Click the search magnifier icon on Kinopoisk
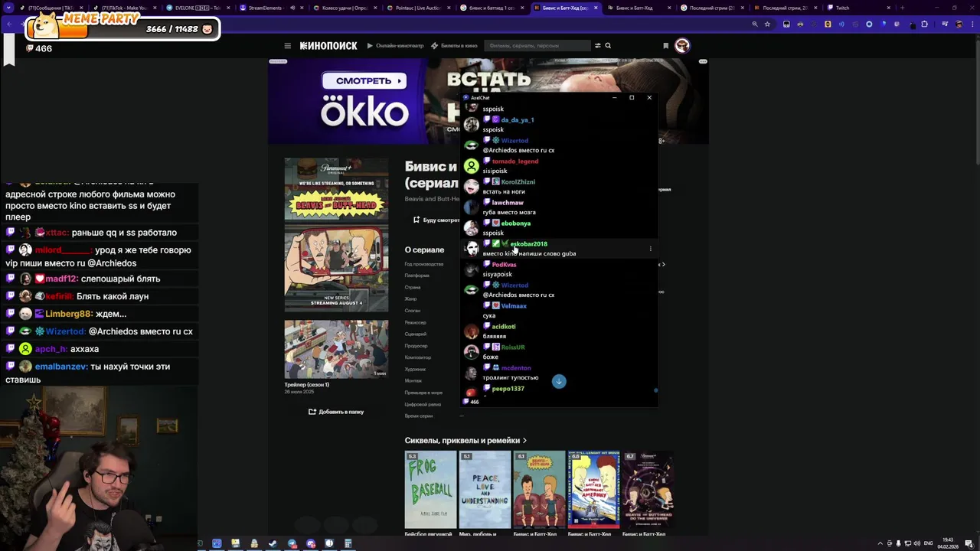The width and height of the screenshot is (980, 551). [608, 46]
